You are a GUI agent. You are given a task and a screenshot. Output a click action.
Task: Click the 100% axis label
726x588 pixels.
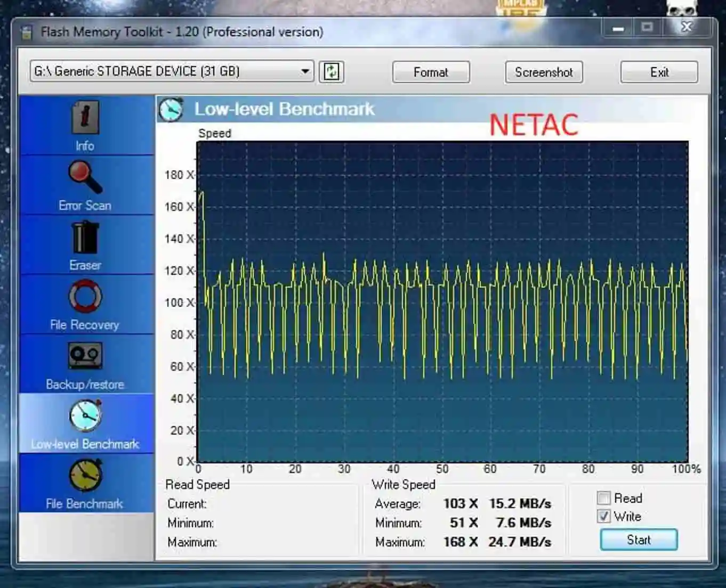(x=687, y=469)
